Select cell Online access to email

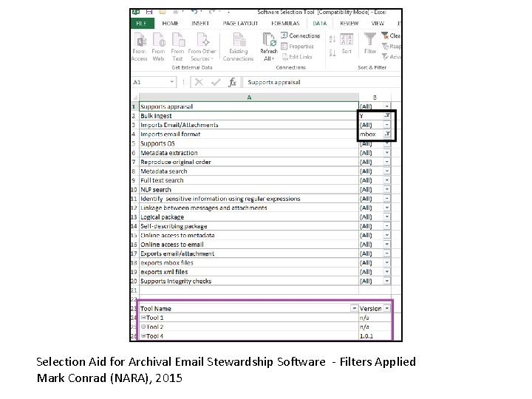[x=249, y=245]
